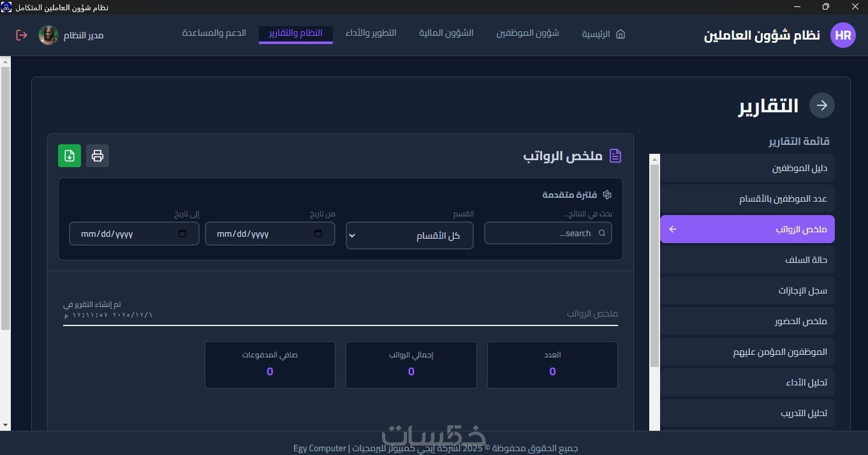Open the الرئيسية menu item
Viewport: 868px width, 455px height.
tap(604, 34)
